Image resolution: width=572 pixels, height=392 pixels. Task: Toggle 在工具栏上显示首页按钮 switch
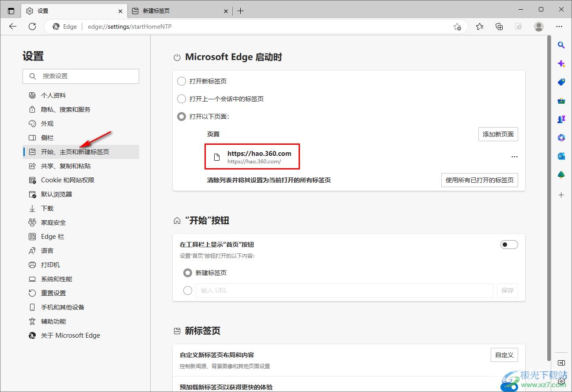pos(509,245)
